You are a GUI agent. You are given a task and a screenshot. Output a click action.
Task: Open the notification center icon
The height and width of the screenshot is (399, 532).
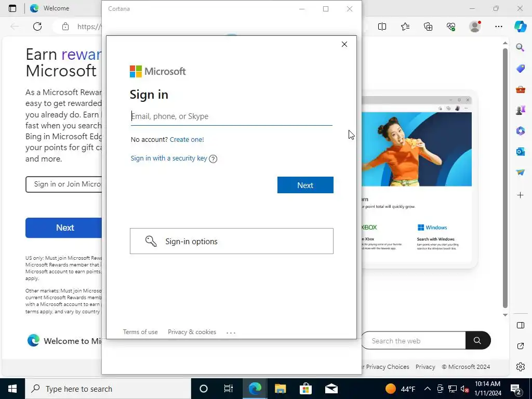coord(516,390)
